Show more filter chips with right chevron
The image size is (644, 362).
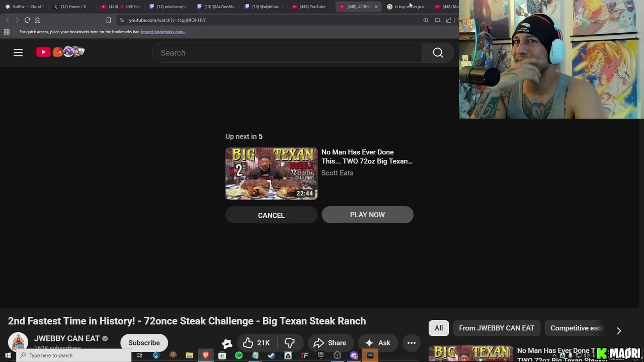[619, 330]
